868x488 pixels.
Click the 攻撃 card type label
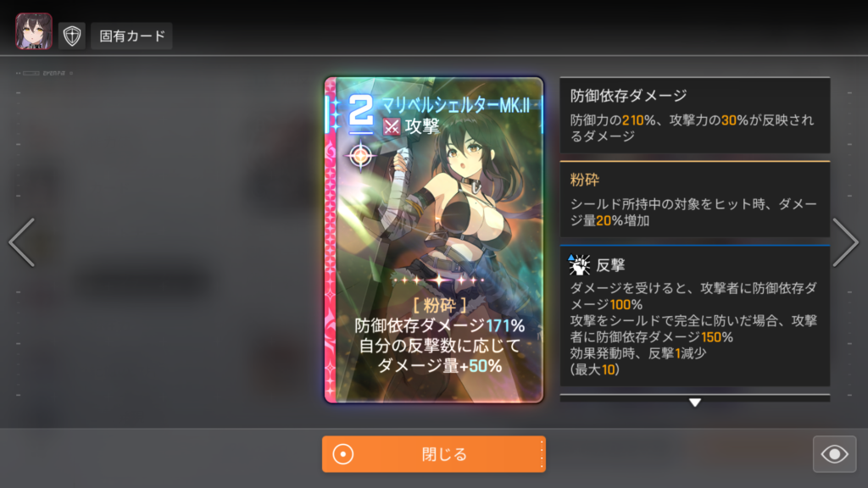422,127
